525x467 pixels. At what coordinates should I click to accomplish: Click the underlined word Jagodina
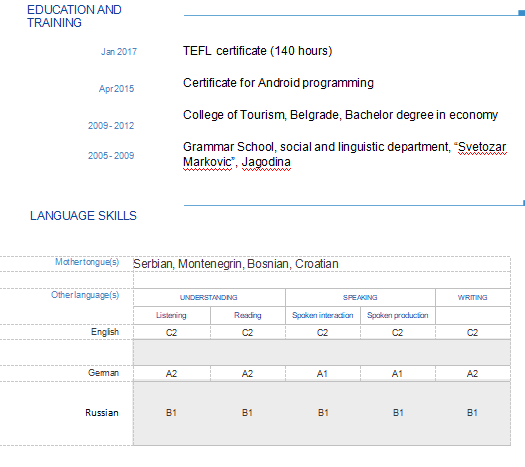pyautogui.click(x=266, y=162)
